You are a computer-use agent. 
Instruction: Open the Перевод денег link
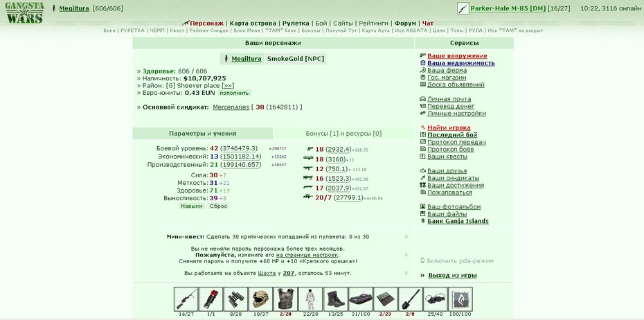[x=451, y=106]
